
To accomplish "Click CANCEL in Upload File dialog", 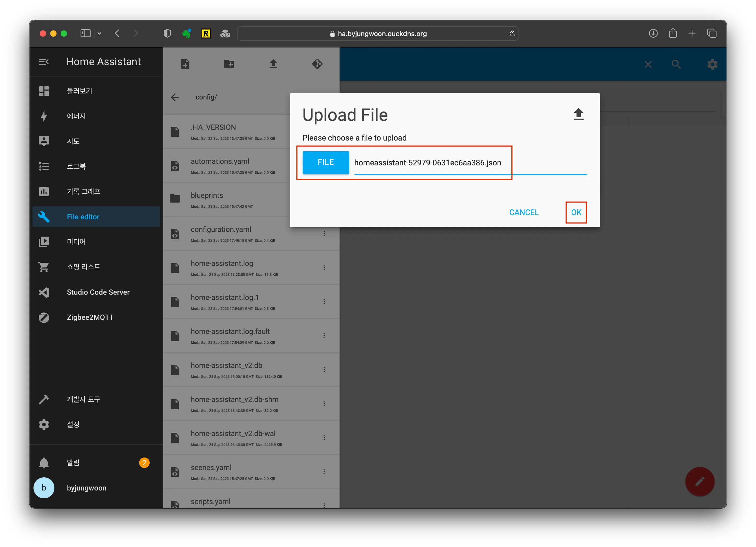I will [x=524, y=213].
